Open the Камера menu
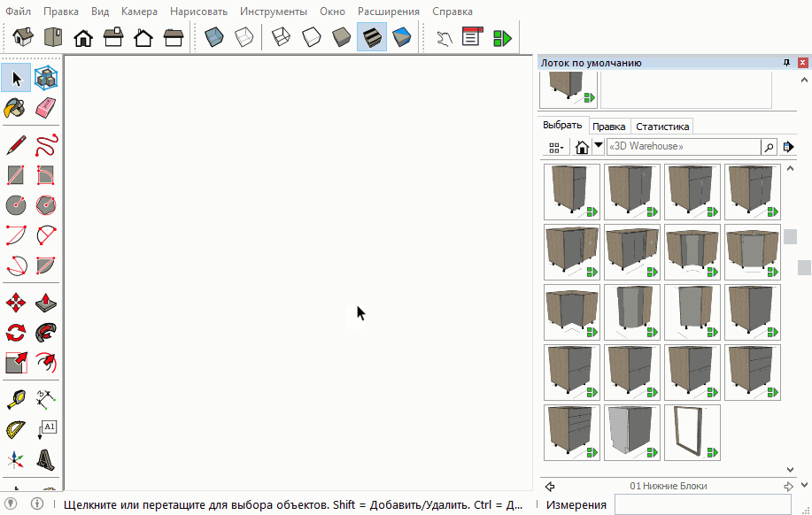Screen dimensions: 812x515 click(x=139, y=12)
